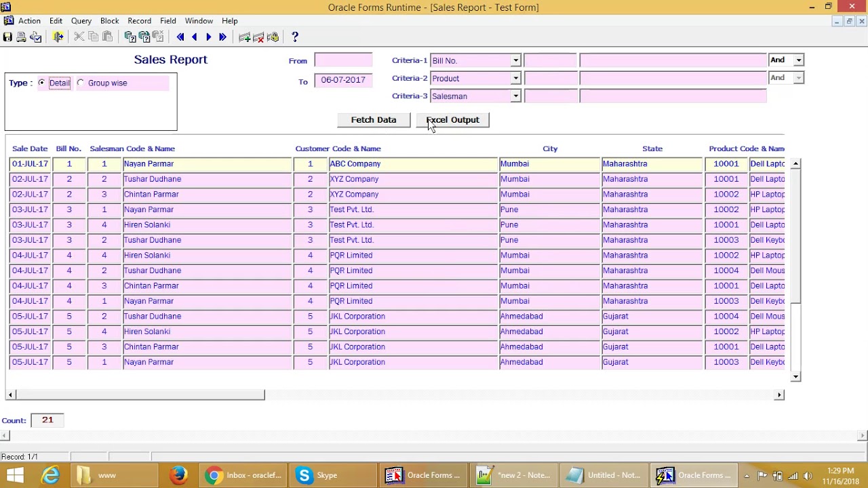The width and height of the screenshot is (868, 488).
Task: Click the data grid vertical scrollbar thumb
Action: coord(795,236)
